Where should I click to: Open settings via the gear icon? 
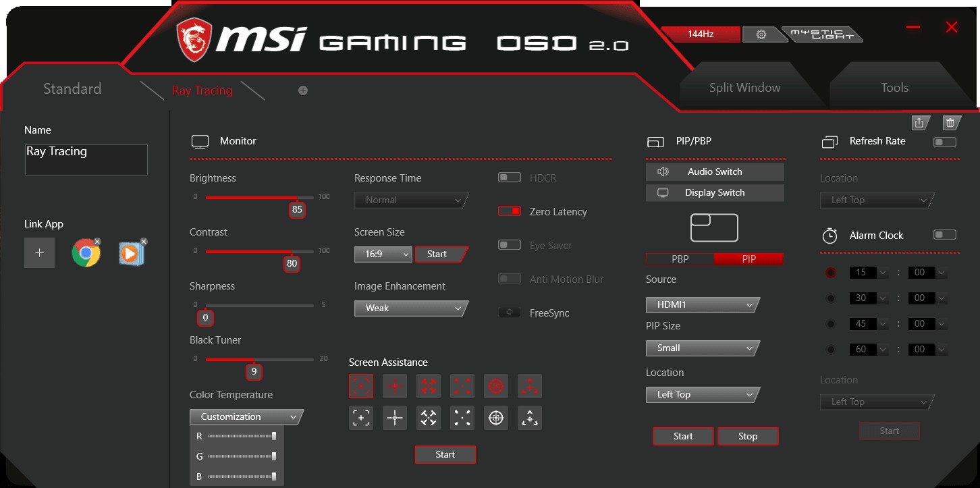coord(761,34)
